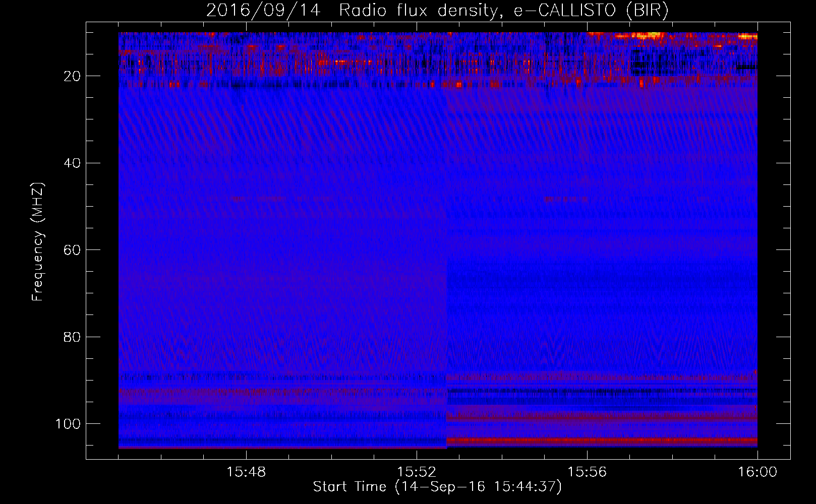Click the 20 frequency tick label
The width and height of the screenshot is (816, 504).
[x=73, y=76]
